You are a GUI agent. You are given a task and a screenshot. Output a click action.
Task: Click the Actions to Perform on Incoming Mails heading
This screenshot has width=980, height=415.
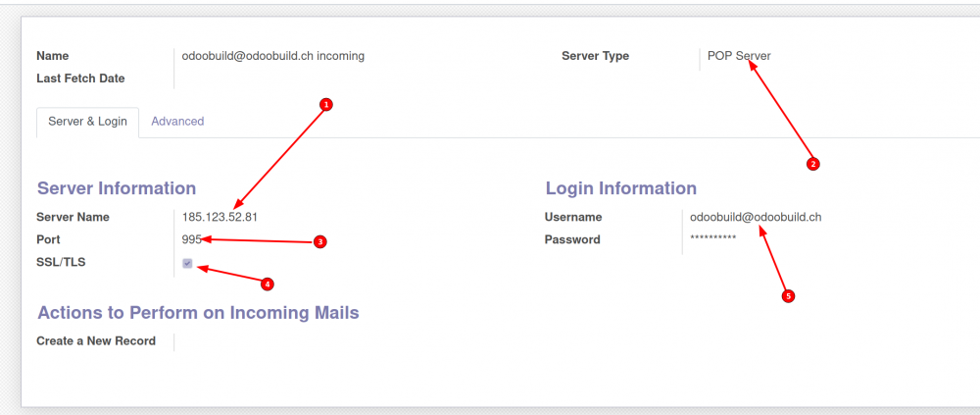click(198, 313)
